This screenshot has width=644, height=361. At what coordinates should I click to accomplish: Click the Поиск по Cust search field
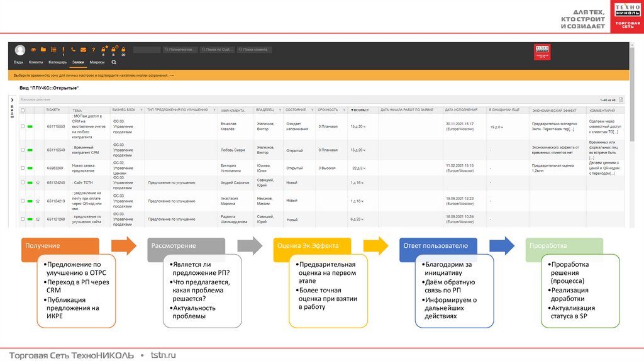tap(217, 50)
